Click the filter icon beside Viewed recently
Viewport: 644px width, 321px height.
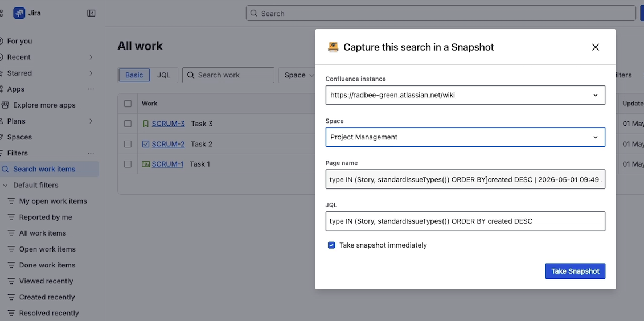[x=11, y=281]
